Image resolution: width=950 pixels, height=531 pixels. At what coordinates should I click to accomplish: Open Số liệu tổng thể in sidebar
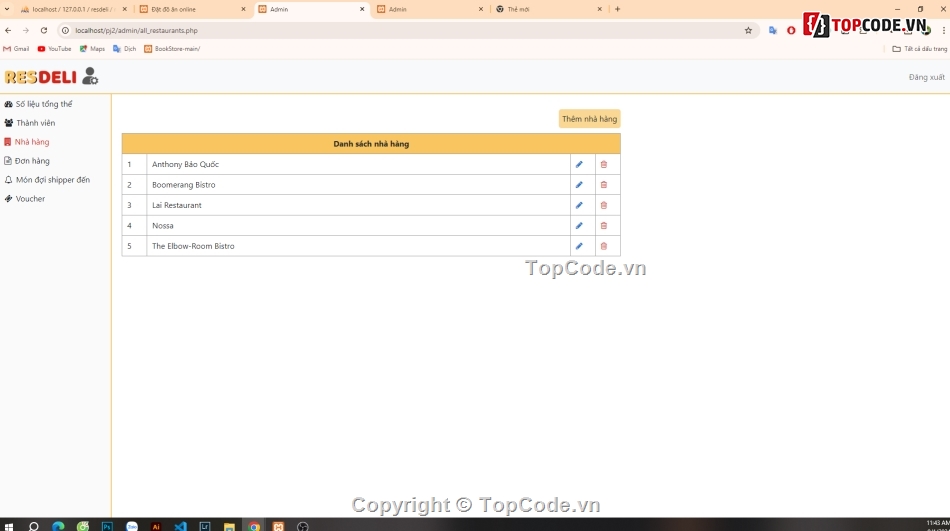pos(43,104)
